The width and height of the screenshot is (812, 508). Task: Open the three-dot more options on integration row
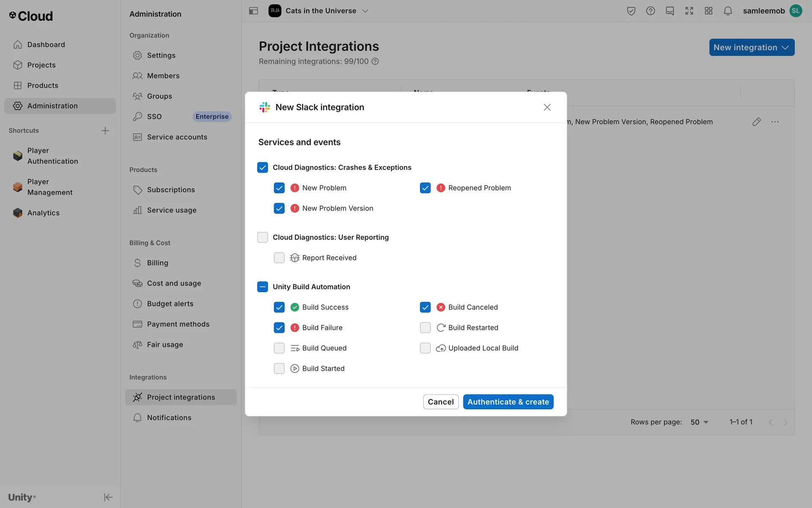click(775, 122)
